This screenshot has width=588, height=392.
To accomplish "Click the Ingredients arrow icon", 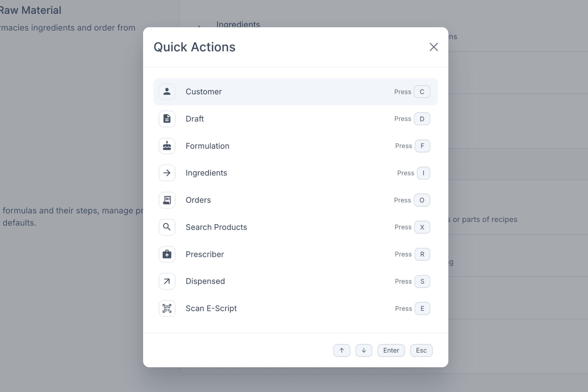I will point(167,173).
